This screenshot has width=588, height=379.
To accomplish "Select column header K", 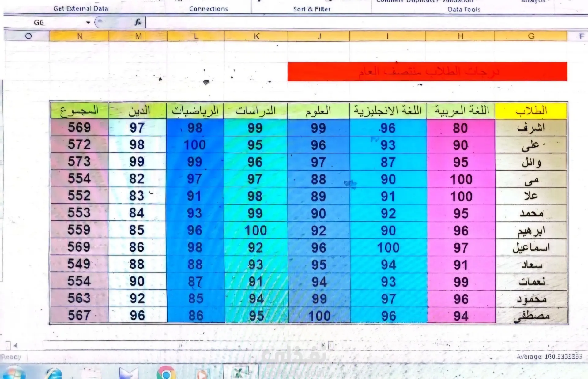I will [x=257, y=36].
